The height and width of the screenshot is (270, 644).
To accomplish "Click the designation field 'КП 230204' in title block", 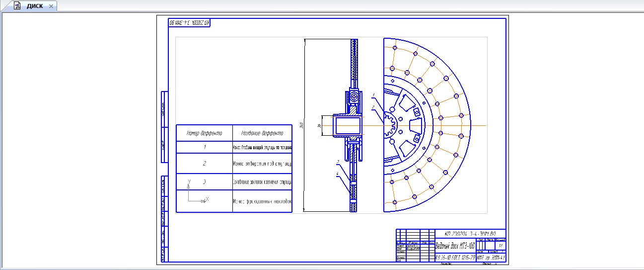I will point(470,233).
